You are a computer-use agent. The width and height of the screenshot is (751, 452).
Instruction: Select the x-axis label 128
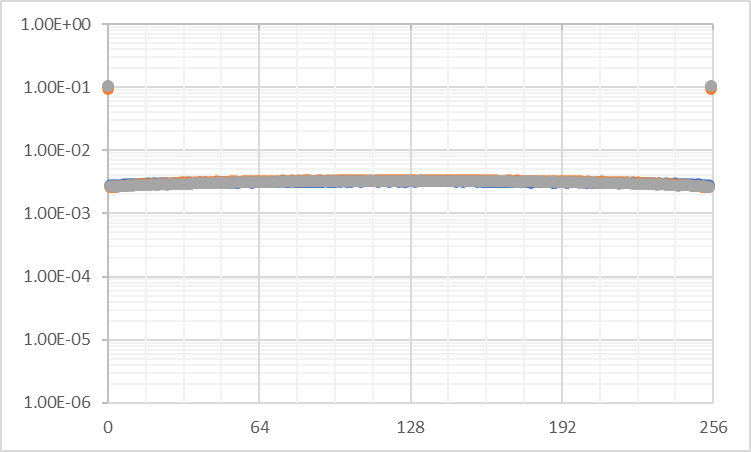pos(410,427)
